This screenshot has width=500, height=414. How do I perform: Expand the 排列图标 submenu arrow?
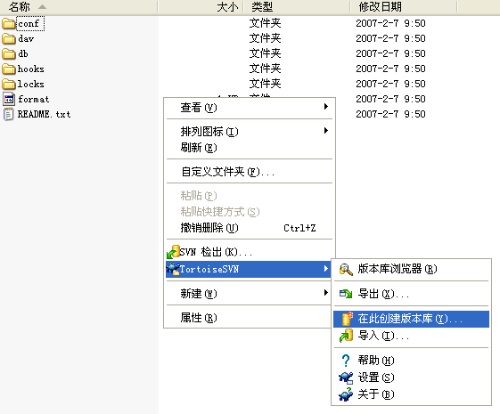tap(326, 131)
